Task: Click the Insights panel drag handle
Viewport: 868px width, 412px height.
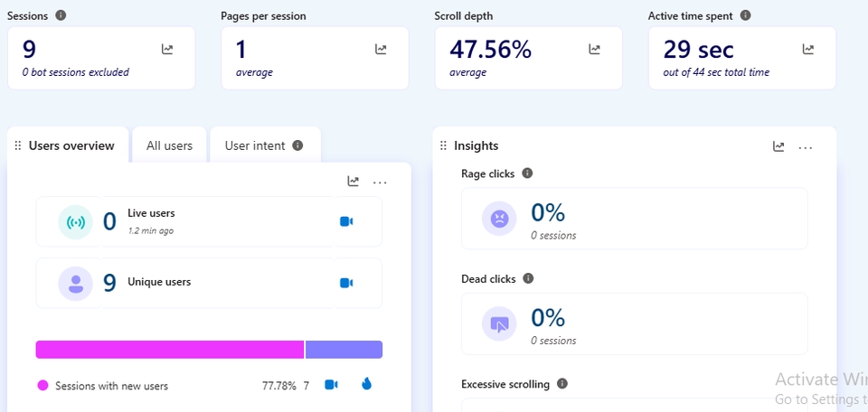Action: [443, 146]
